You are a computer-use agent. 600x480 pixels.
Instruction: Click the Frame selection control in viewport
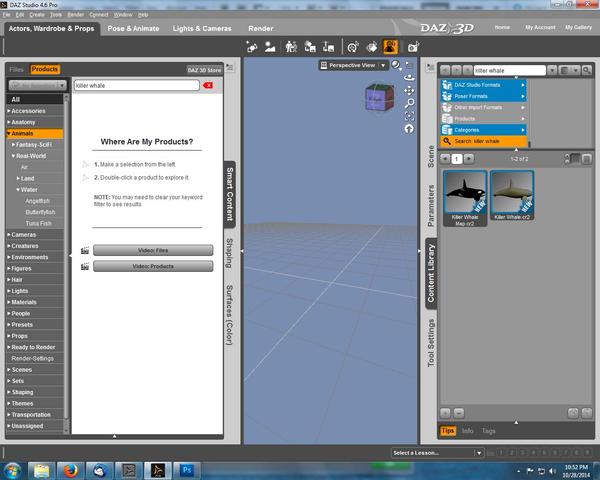click(x=409, y=116)
